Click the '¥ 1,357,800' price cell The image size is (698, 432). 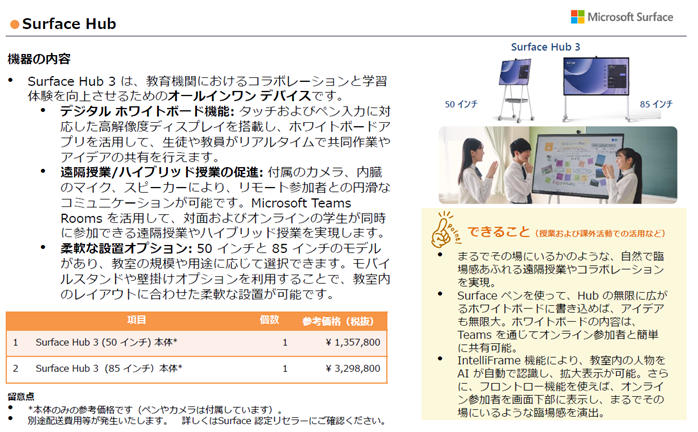353,342
